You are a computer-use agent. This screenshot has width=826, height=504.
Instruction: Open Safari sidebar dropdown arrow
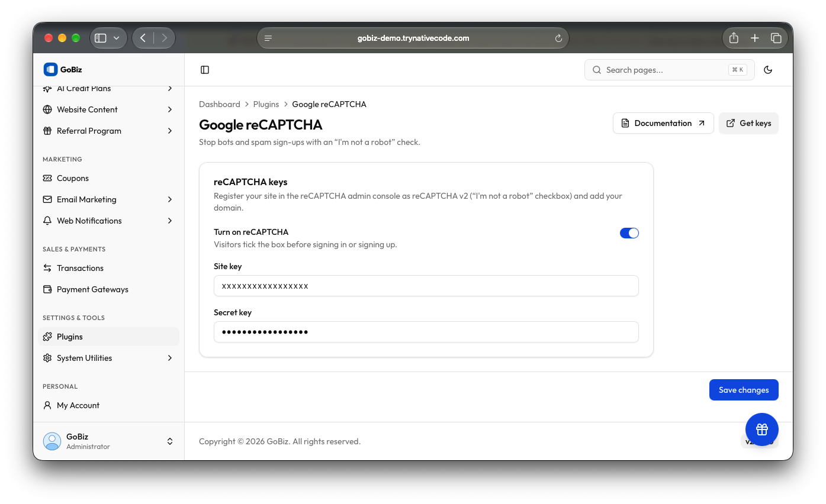click(x=116, y=38)
